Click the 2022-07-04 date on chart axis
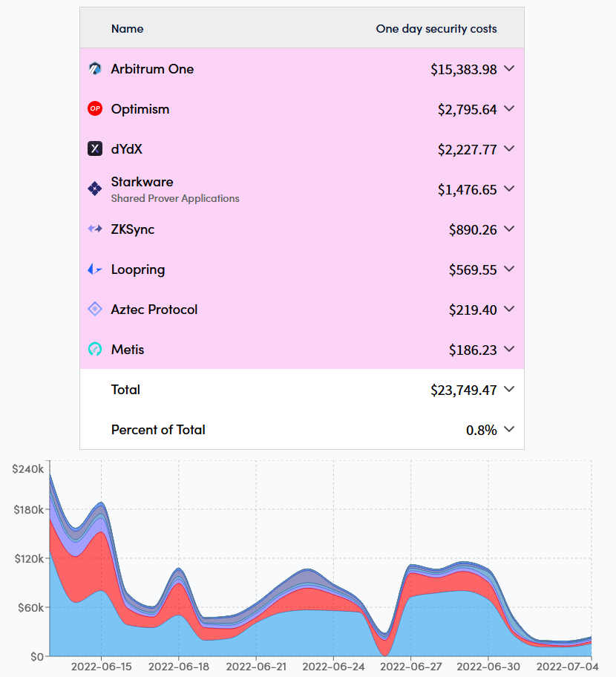Viewport: 616px width, 677px height. (x=568, y=667)
